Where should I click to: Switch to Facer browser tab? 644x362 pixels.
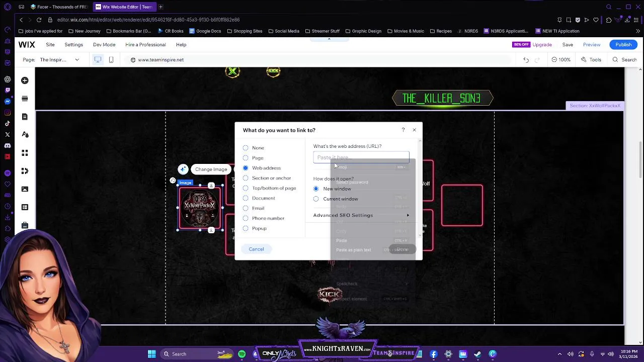tap(59, 7)
